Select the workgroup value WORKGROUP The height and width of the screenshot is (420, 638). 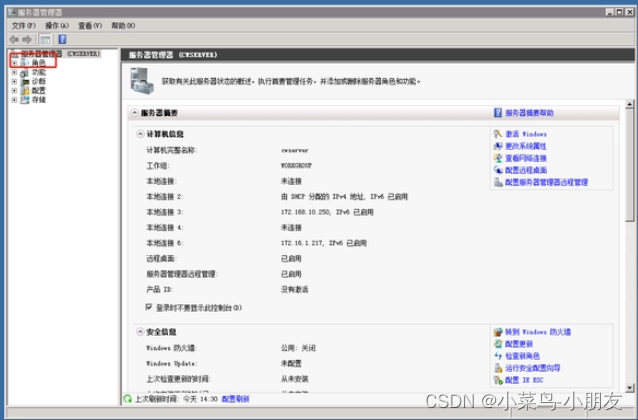click(296, 166)
